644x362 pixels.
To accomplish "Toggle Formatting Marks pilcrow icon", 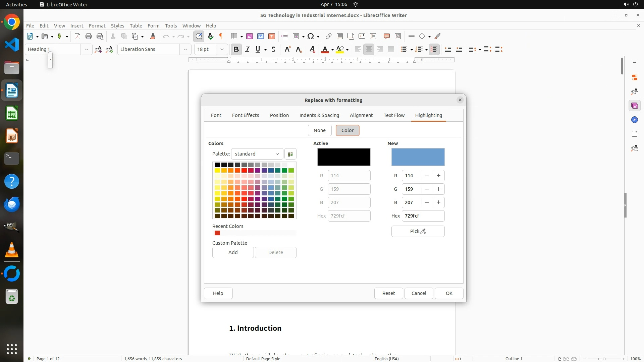I will point(221,36).
